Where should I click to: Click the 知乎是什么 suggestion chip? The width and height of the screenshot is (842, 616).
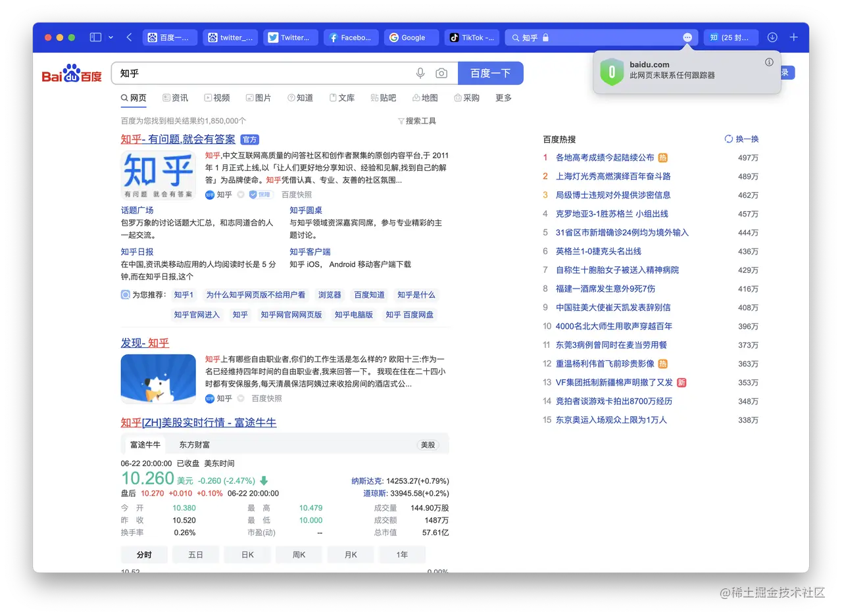416,295
